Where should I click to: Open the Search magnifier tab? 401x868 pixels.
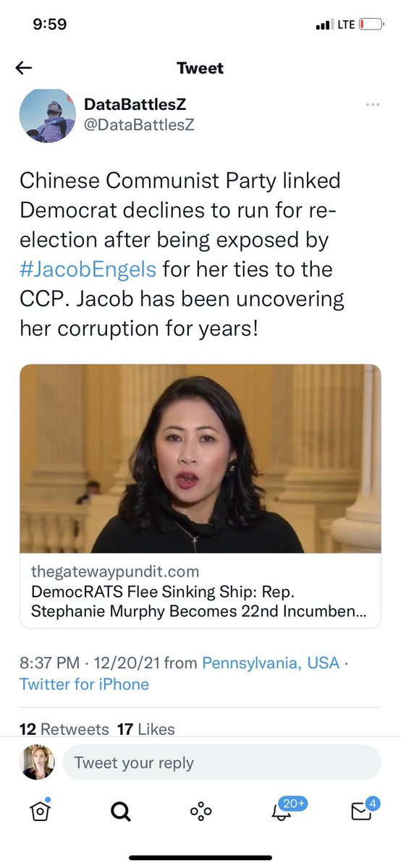[120, 812]
